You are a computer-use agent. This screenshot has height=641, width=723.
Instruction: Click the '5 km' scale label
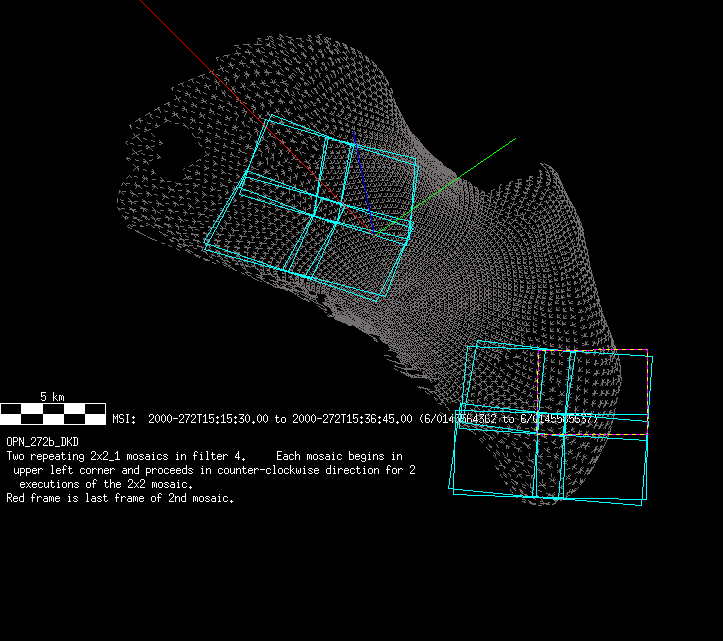[52, 397]
